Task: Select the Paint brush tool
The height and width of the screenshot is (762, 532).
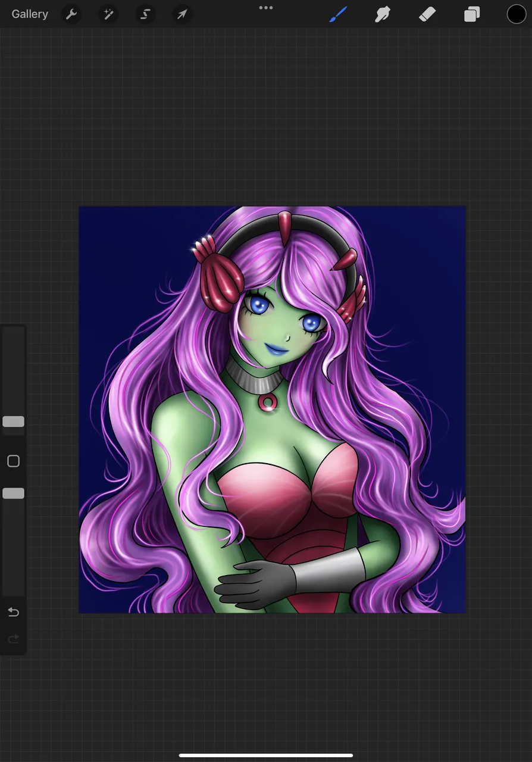Action: (x=338, y=14)
